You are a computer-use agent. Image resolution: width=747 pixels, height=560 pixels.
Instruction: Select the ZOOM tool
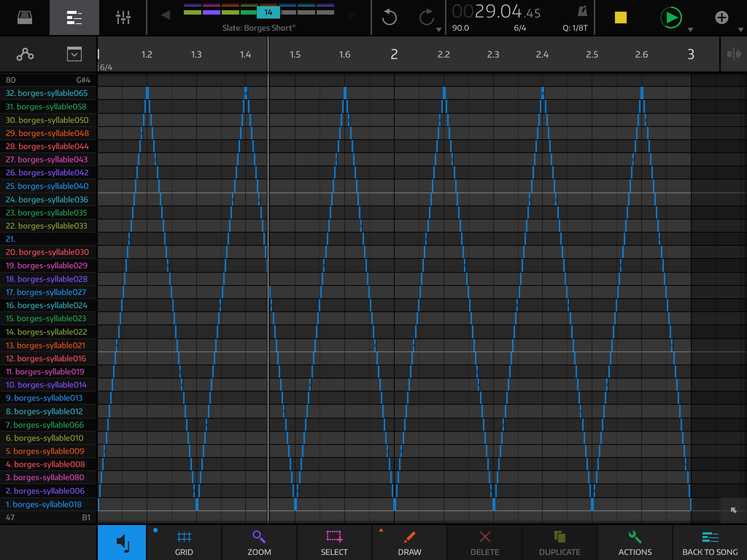259,542
